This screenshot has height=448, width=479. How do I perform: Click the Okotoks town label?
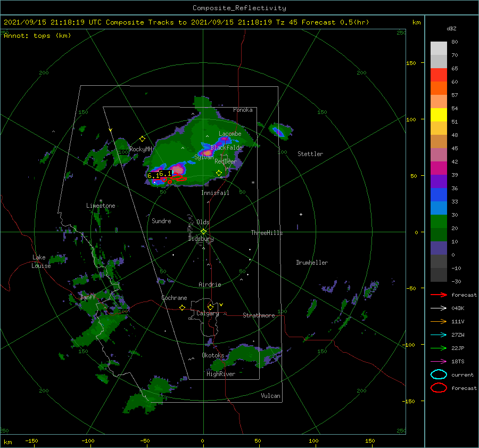pos(213,355)
